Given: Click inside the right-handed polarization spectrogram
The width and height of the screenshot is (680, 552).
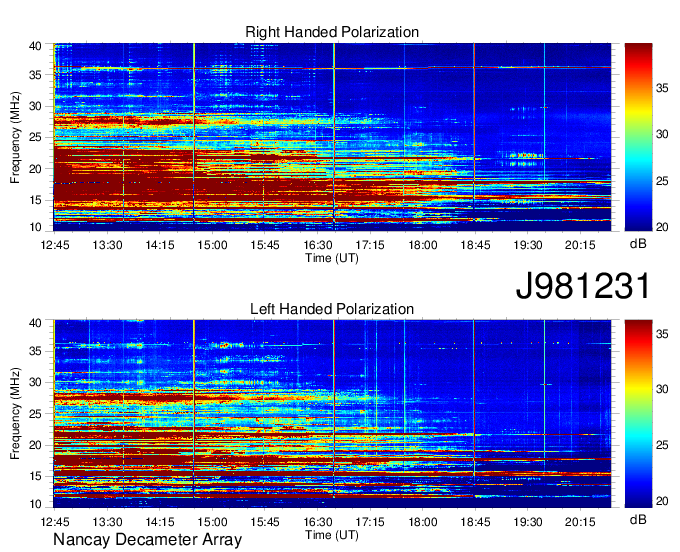Looking at the screenshot, I should pos(332,137).
